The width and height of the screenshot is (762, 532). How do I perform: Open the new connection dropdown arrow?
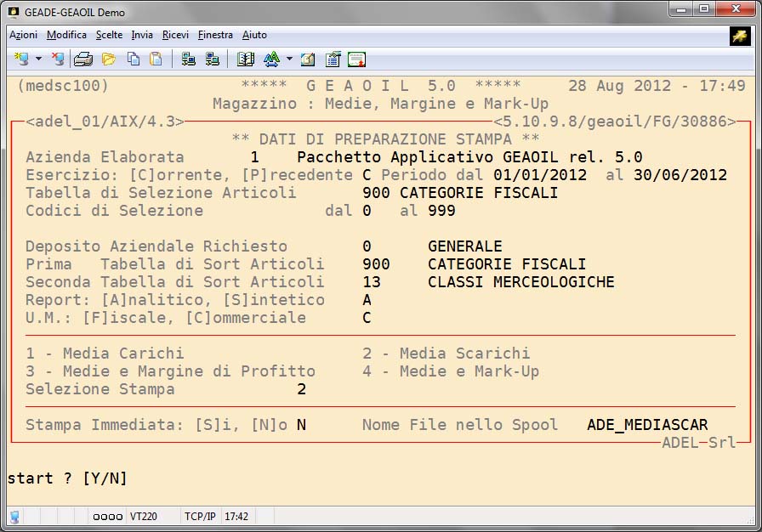38,59
